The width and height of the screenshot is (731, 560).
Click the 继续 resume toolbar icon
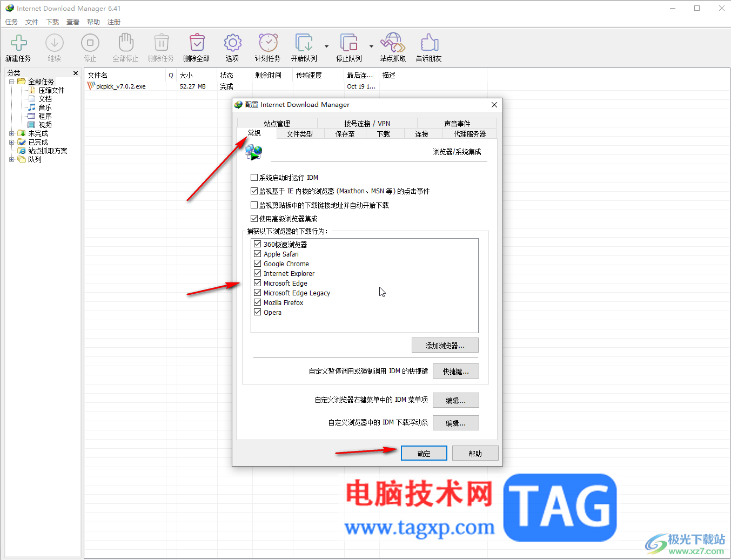(x=54, y=43)
